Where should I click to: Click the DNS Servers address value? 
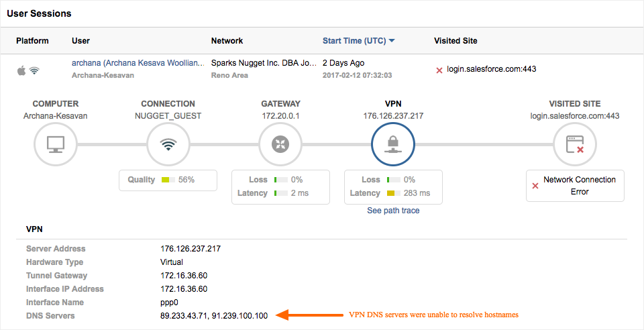point(213,316)
